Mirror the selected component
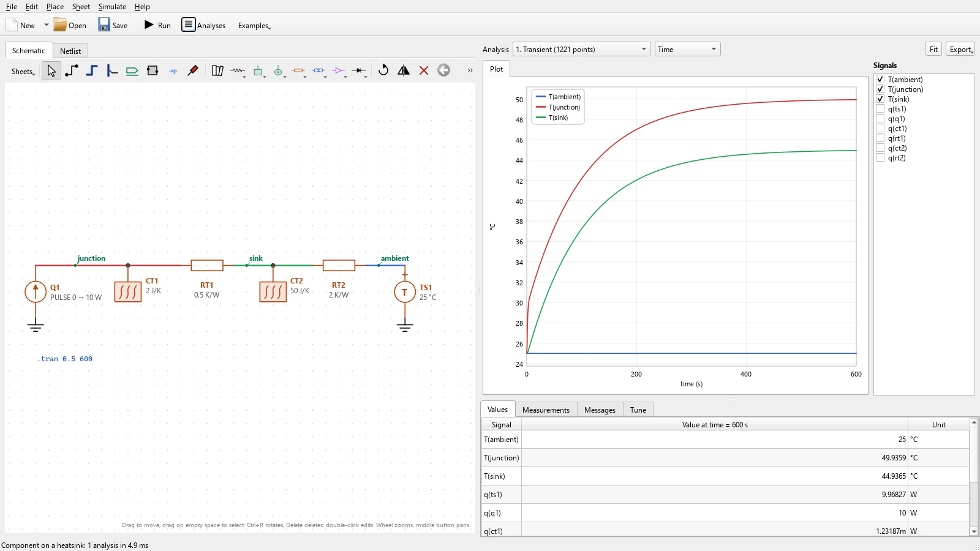Image resolution: width=980 pixels, height=551 pixels. (x=404, y=70)
